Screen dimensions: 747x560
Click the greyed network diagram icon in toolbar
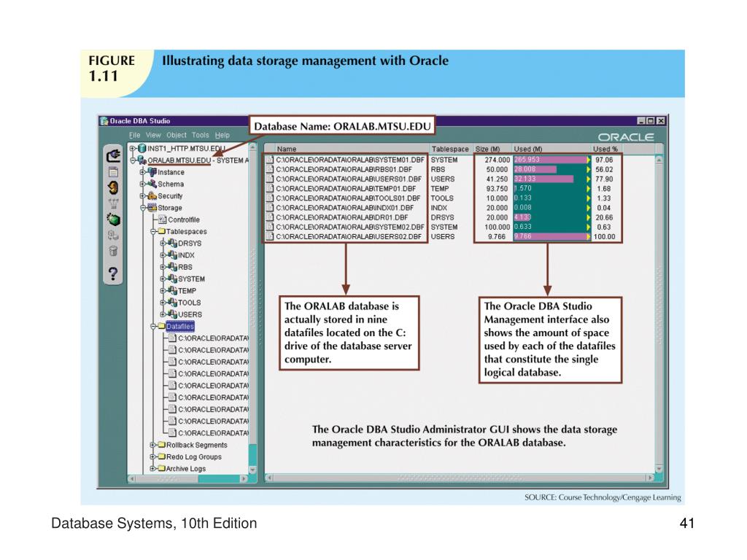(113, 204)
